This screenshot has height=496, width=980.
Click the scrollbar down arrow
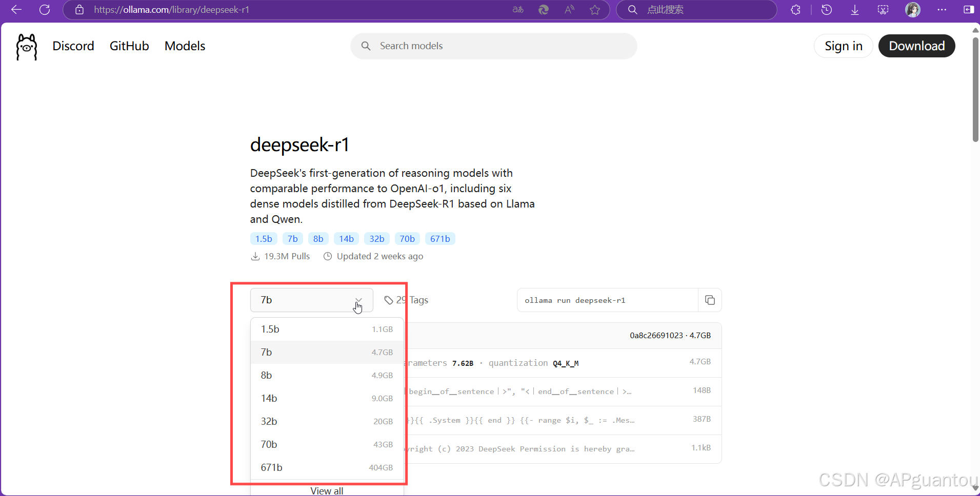point(975,488)
